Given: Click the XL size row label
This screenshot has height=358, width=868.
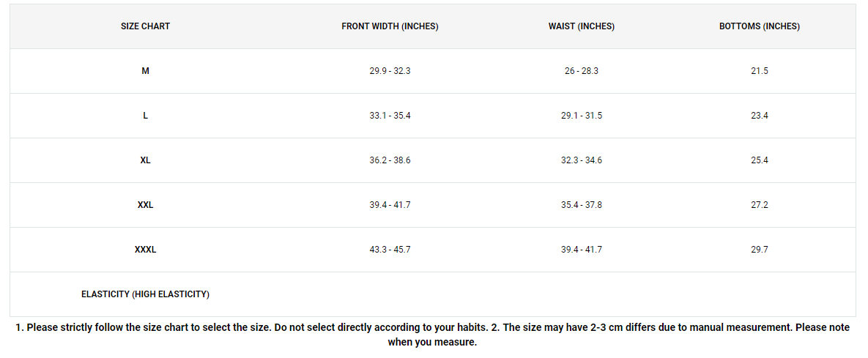Looking at the screenshot, I should 145,160.
